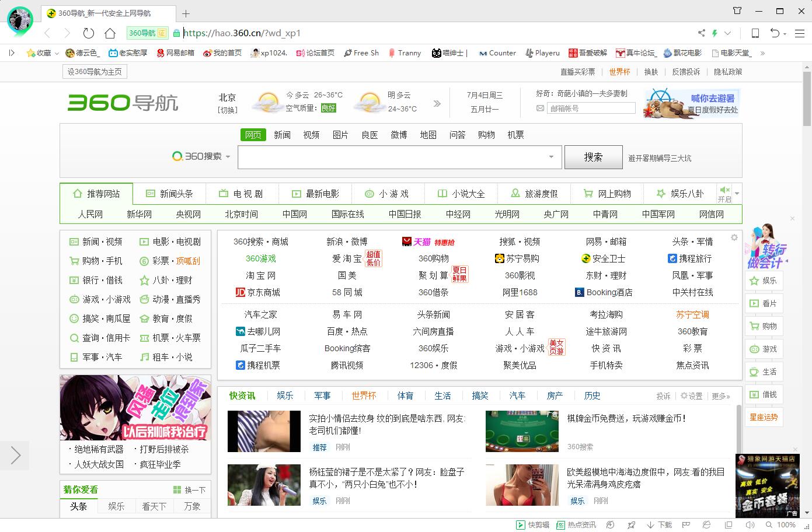Toggle the split window icon in status bar
The image size is (812, 532).
coord(729,524)
